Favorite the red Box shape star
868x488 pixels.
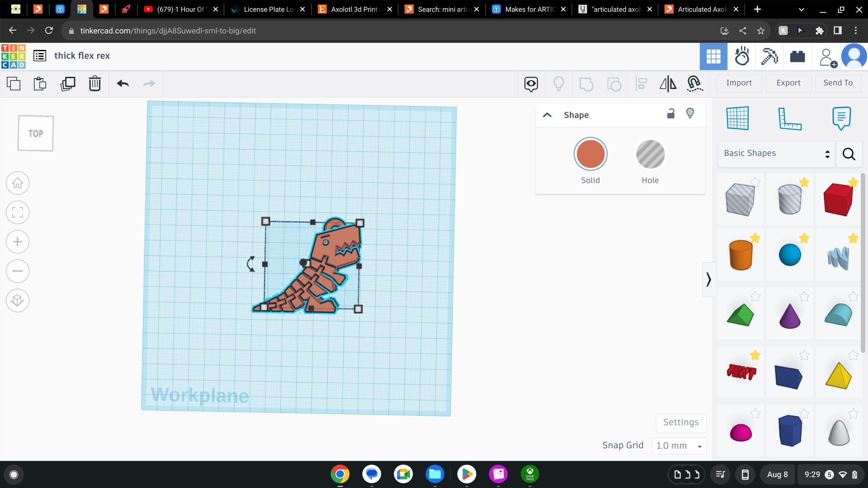click(854, 182)
